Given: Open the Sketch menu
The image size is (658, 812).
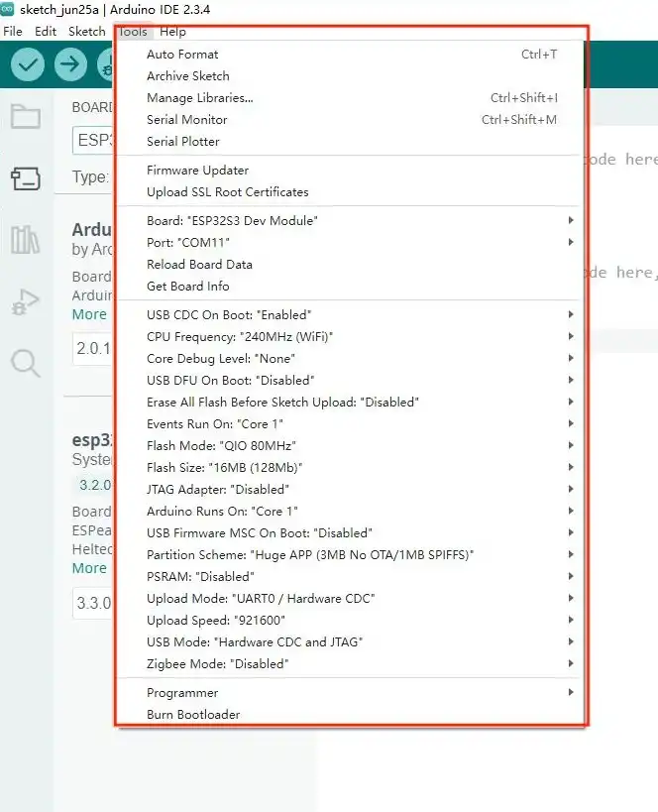Looking at the screenshot, I should click(86, 32).
